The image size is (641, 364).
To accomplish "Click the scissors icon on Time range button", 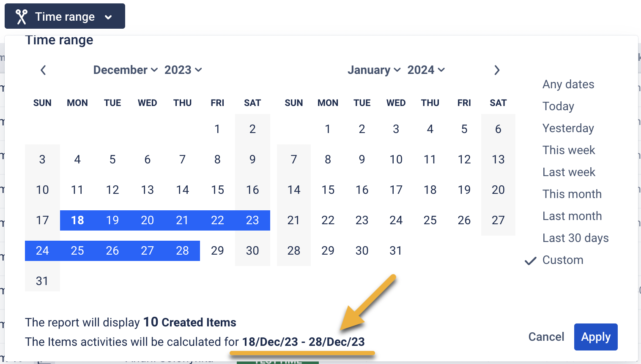I will pos(21,17).
